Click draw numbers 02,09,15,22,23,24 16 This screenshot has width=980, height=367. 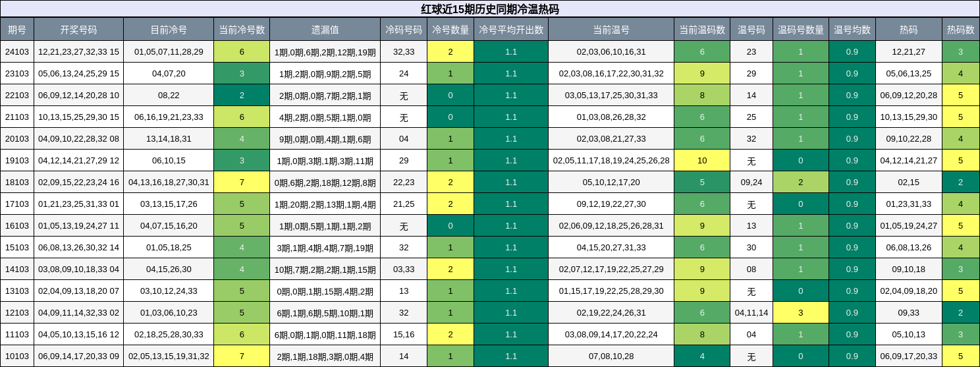click(78, 183)
